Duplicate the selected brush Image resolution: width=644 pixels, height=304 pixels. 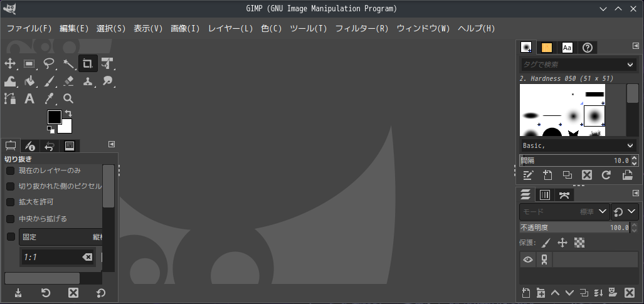[x=567, y=176]
